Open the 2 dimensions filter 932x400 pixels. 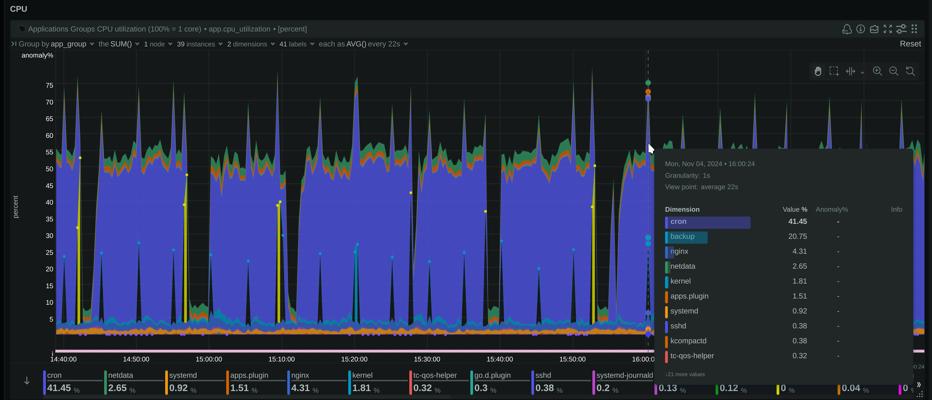(x=246, y=44)
